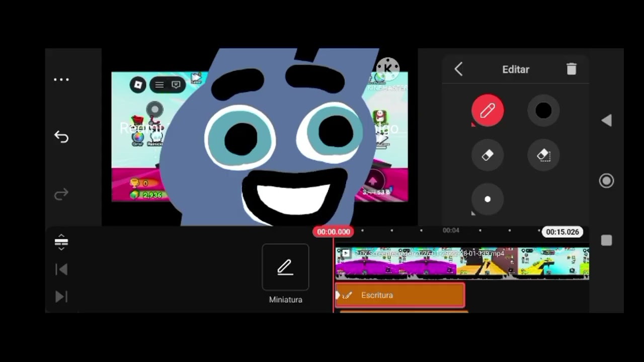Image resolution: width=644 pixels, height=362 pixels.
Task: Click the 00:00.000 playhead time marker
Action: [333, 232]
